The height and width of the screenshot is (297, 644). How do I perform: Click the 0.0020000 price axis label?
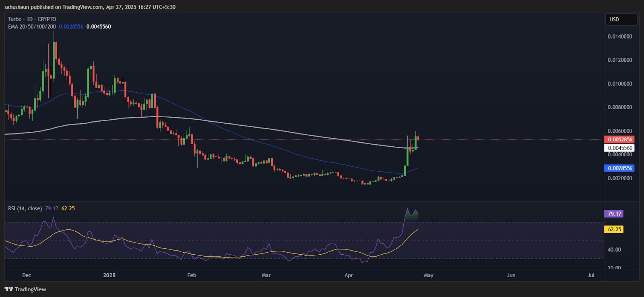point(620,178)
